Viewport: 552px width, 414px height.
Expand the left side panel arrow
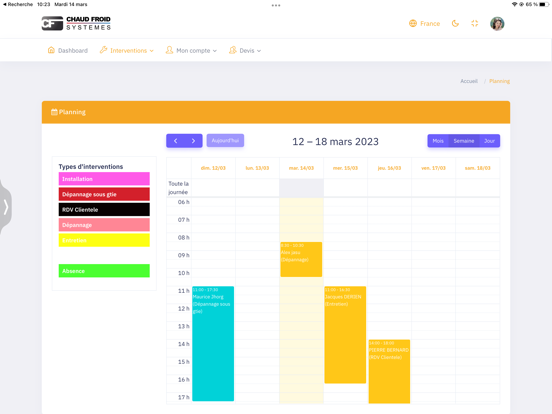click(x=6, y=207)
